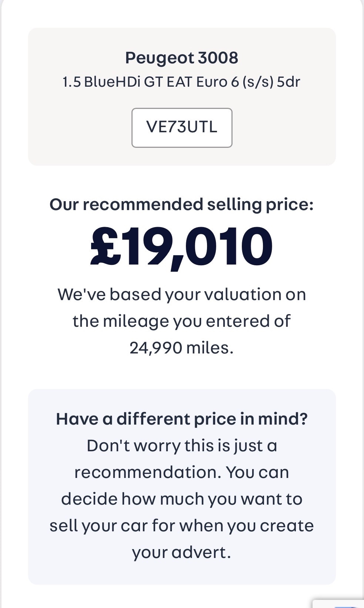Click the 'the mileage you entered of' line
Screen dimensions: 364x608
181,321
